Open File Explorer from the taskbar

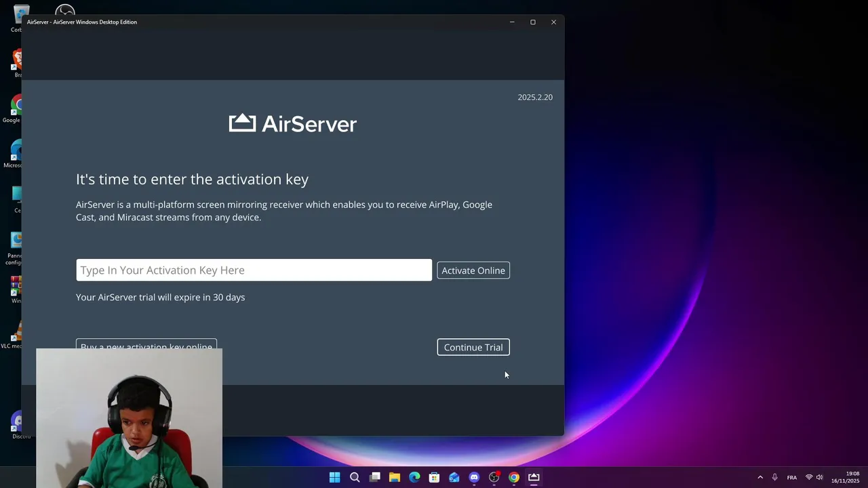click(395, 477)
